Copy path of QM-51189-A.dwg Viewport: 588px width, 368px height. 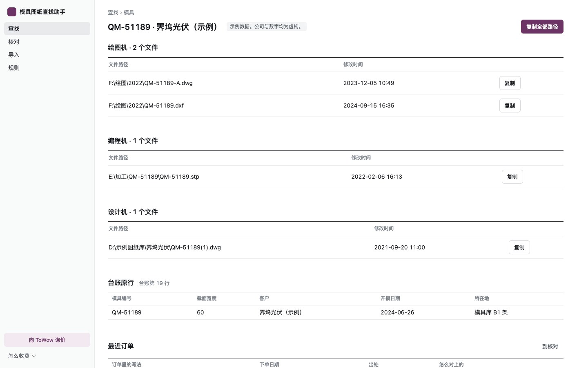pyautogui.click(x=510, y=83)
